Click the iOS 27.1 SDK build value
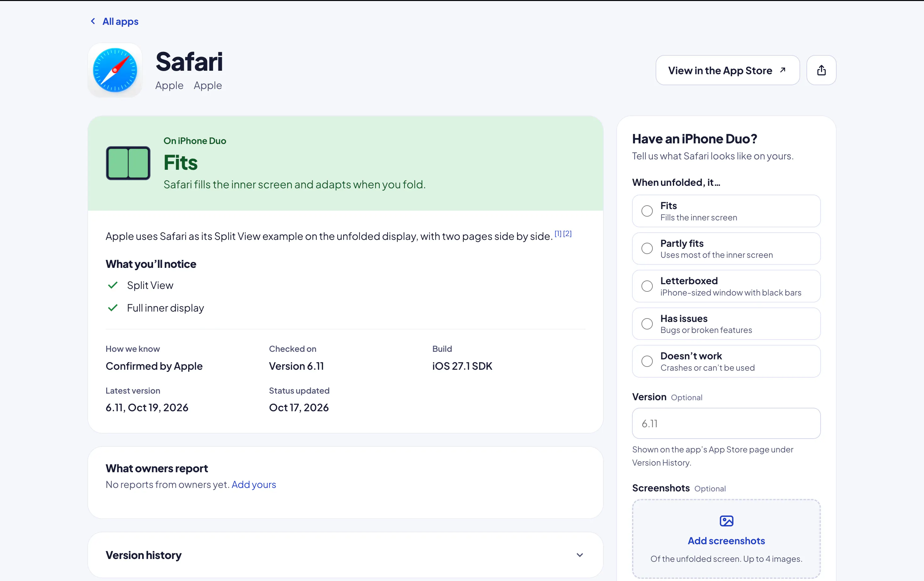This screenshot has height=581, width=924. pos(462,366)
